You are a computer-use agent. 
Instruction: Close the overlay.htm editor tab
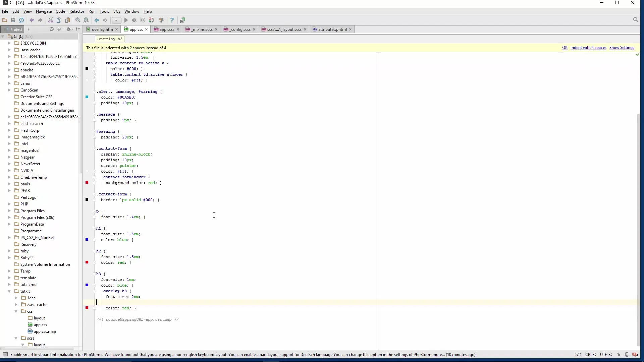pos(117,29)
